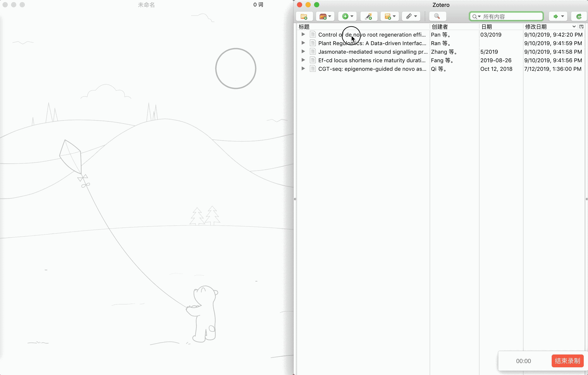The width and height of the screenshot is (588, 375).
Task: Select the 'Jasmonate-mediated wound signalling' item
Action: click(372, 52)
